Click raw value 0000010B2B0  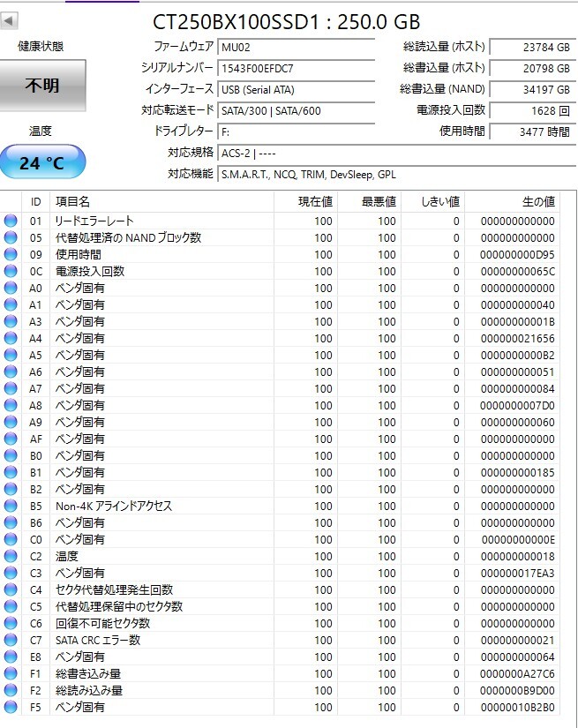[518, 708]
